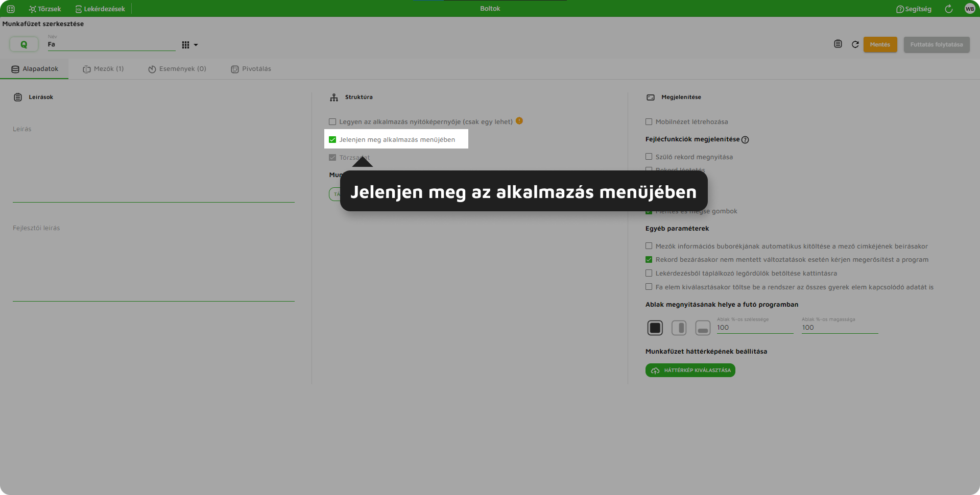Enable Lekérdezésből táplálkozó legördülők betöltése checkbox
Image resolution: width=980 pixels, height=495 pixels.
click(649, 273)
